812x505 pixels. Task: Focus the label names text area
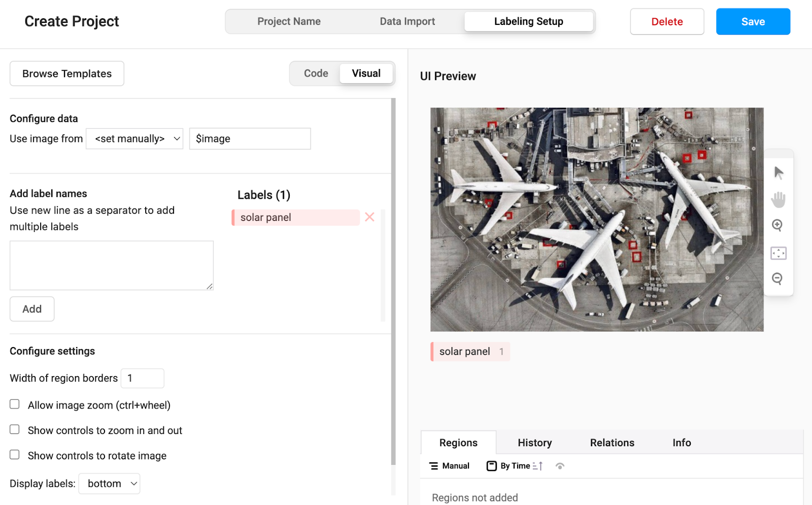click(112, 265)
